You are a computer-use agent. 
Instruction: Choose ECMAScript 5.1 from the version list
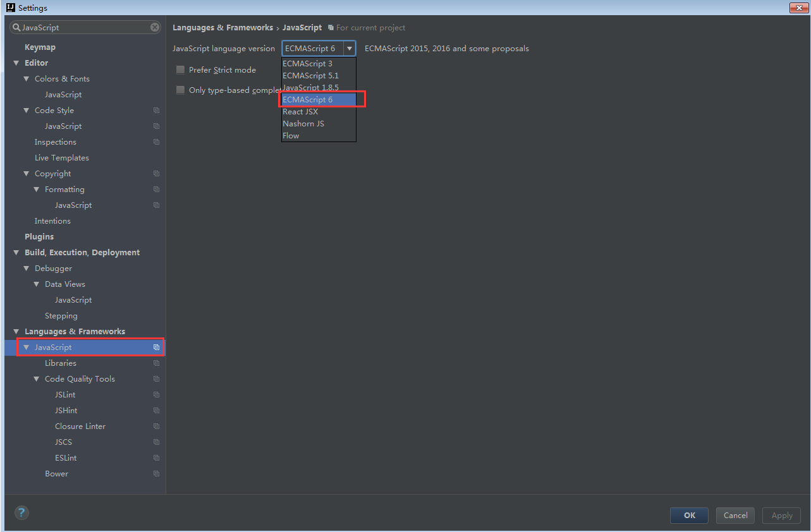point(319,76)
